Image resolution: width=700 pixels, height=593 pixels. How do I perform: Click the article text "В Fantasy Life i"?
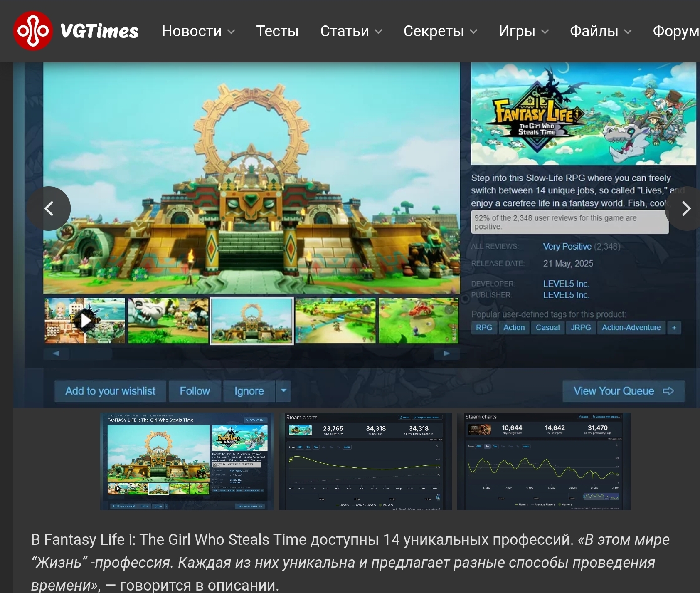[x=83, y=540]
